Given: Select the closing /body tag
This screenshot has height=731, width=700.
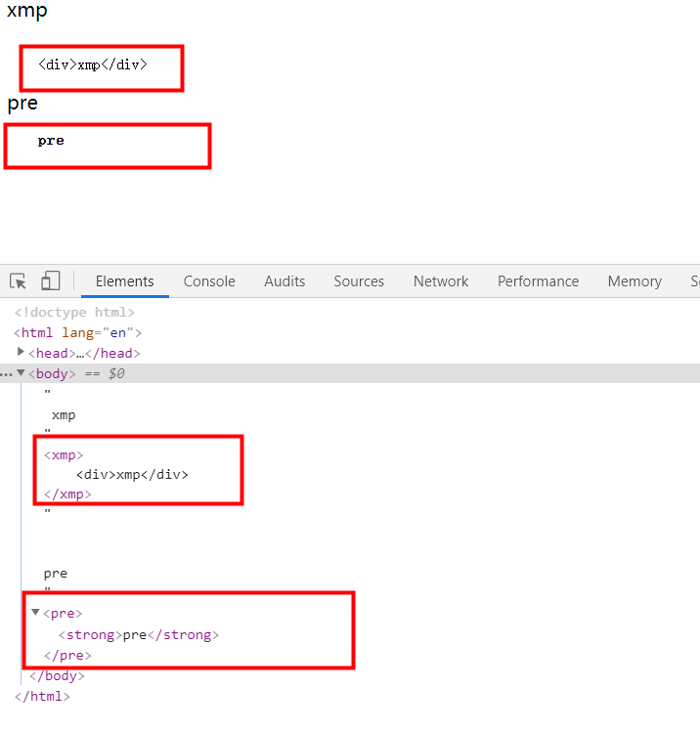Looking at the screenshot, I should (x=57, y=676).
